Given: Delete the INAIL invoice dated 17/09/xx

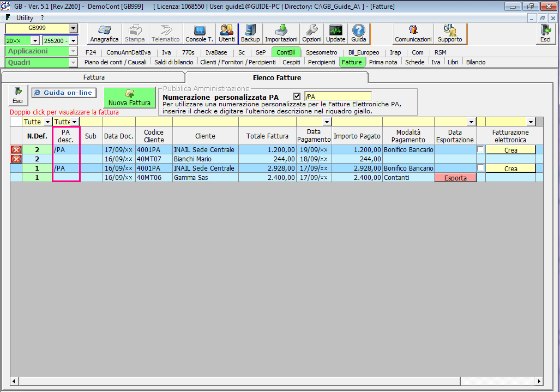Looking at the screenshot, I should point(16,149).
